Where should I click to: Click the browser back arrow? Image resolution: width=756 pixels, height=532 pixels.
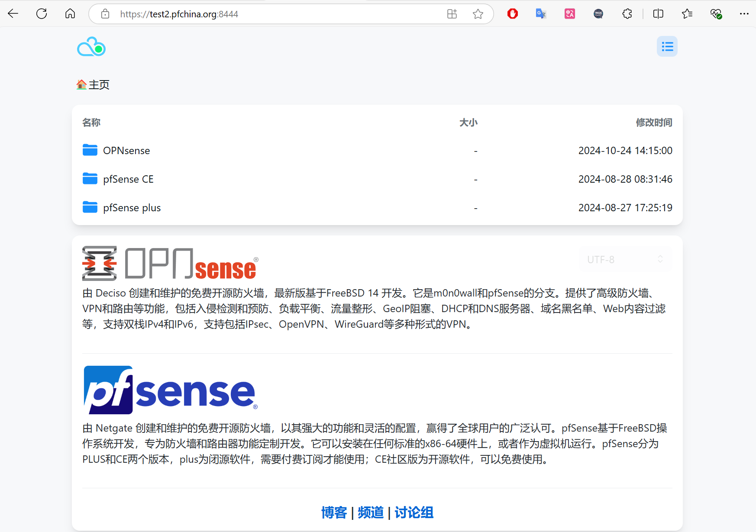[x=13, y=14]
